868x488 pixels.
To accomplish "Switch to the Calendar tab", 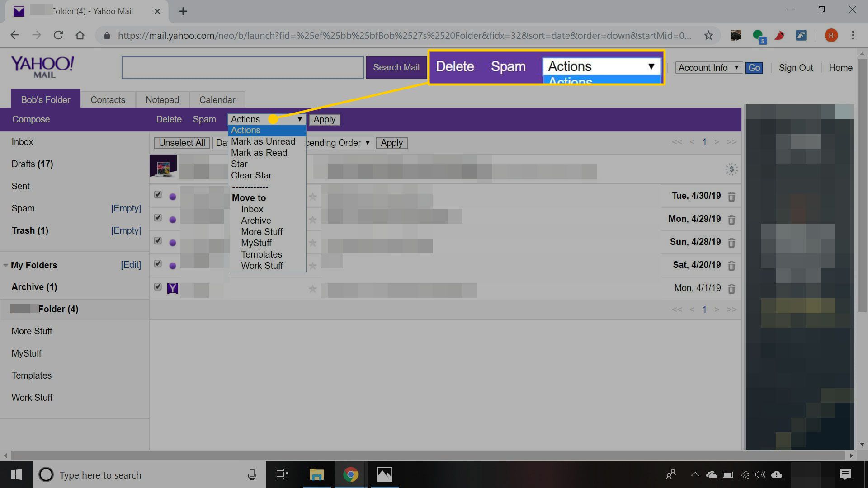I will tap(217, 100).
